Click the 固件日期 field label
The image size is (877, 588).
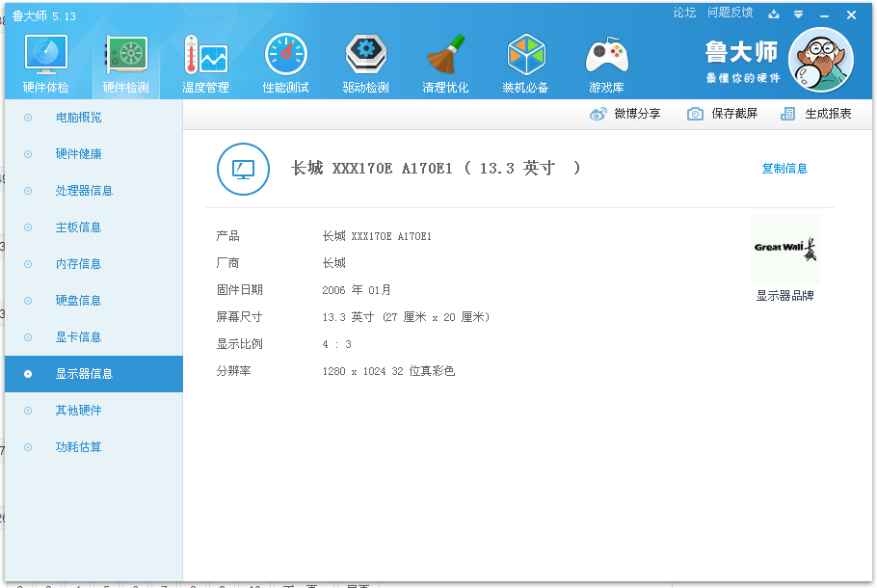click(239, 290)
